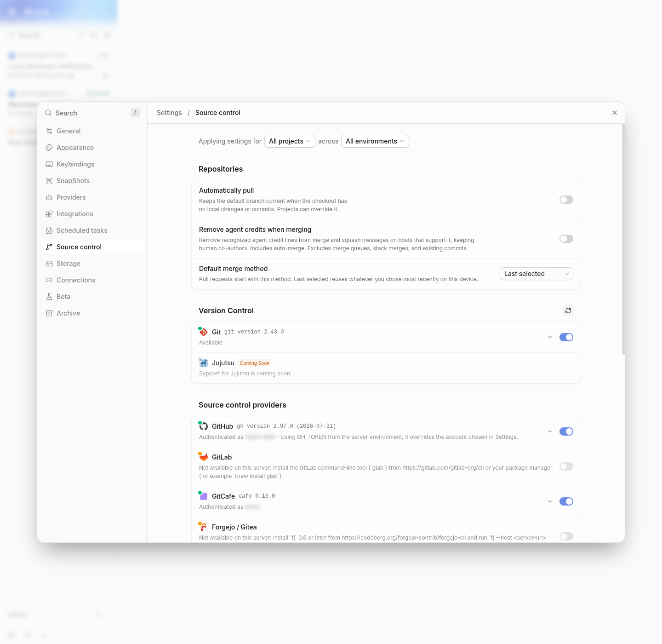Expand the GitCafe row chevron
Screen dimensions: 662x644
[550, 501]
